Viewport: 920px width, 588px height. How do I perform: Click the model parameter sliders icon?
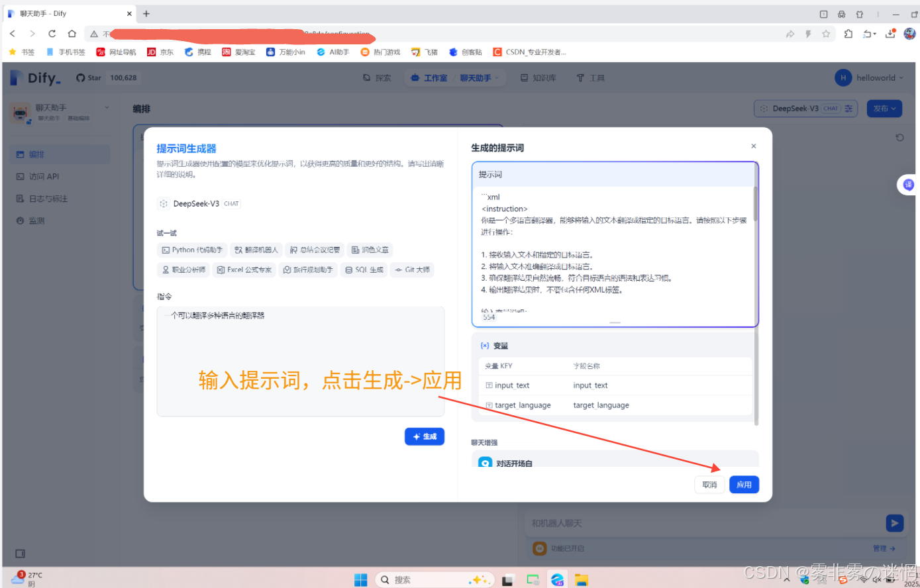(x=849, y=109)
